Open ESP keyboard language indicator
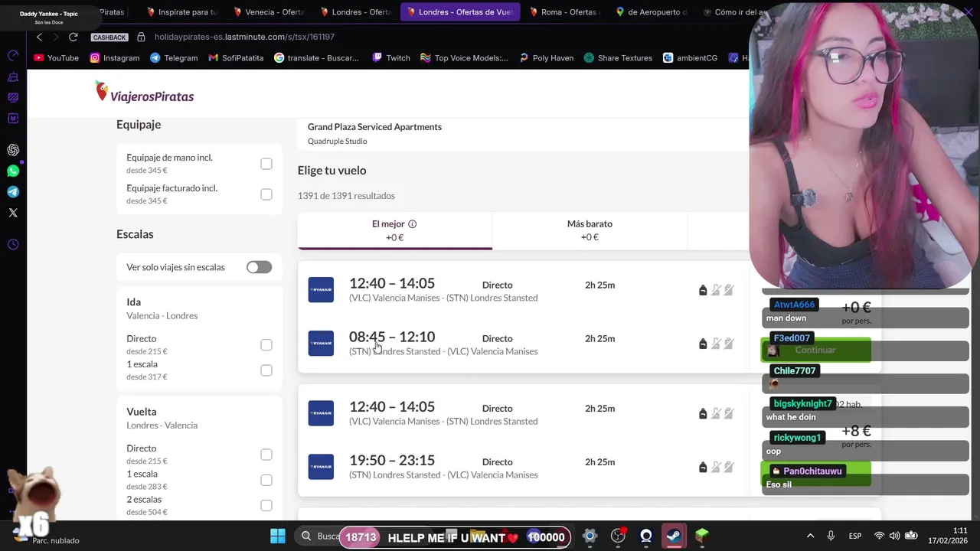Screen dimensions: 980x551 pyautogui.click(x=855, y=536)
